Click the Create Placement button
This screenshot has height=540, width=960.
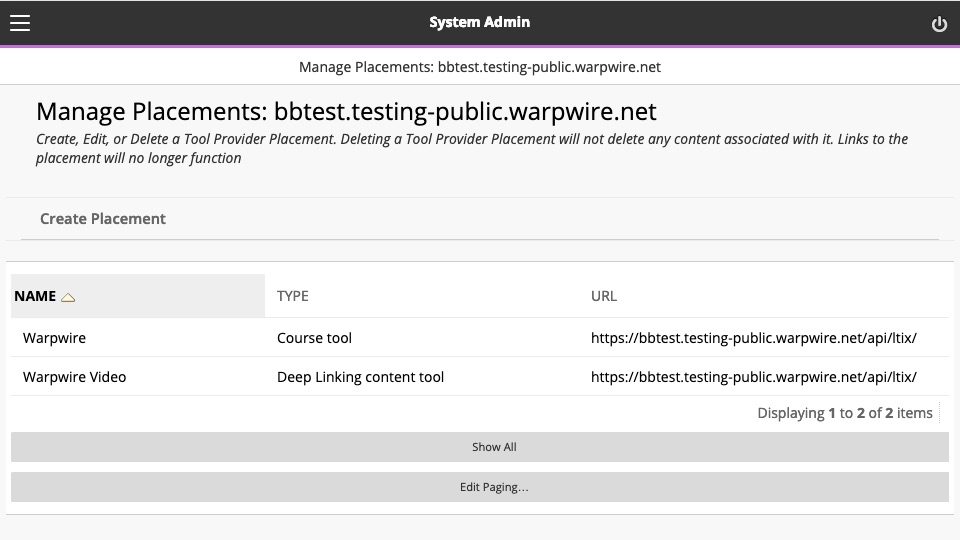point(103,219)
